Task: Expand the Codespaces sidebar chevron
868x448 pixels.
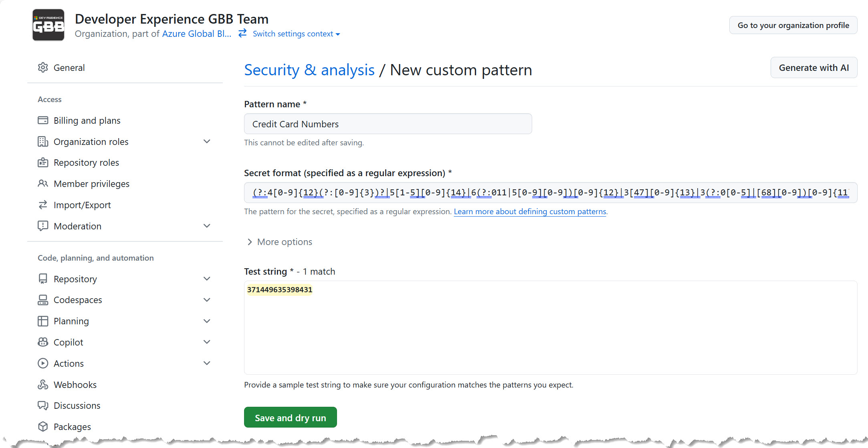Action: [x=207, y=300]
